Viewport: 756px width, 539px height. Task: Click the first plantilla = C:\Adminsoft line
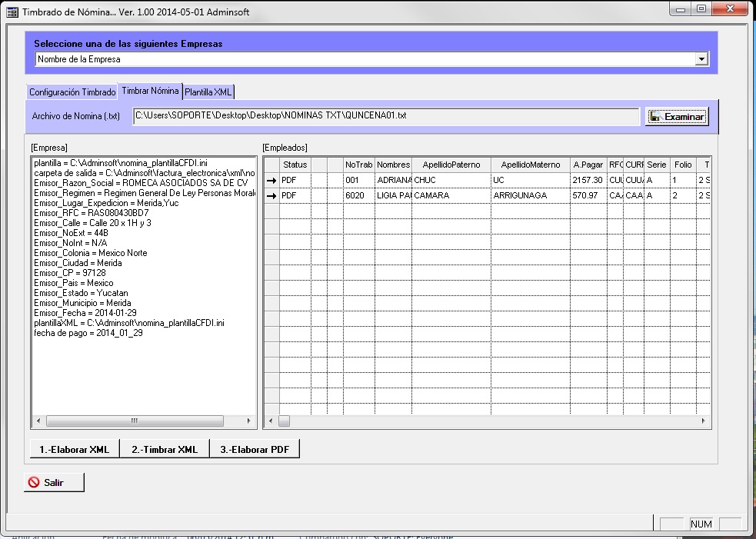(x=121, y=164)
